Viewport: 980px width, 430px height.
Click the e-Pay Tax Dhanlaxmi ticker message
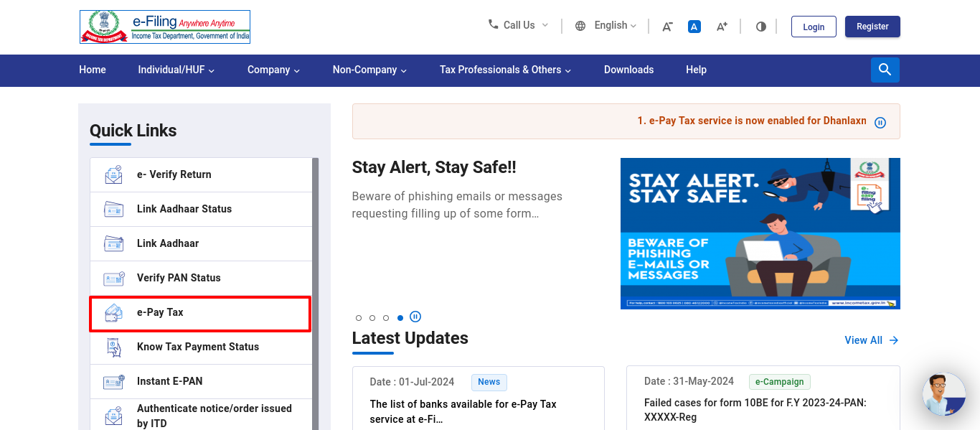pos(752,121)
